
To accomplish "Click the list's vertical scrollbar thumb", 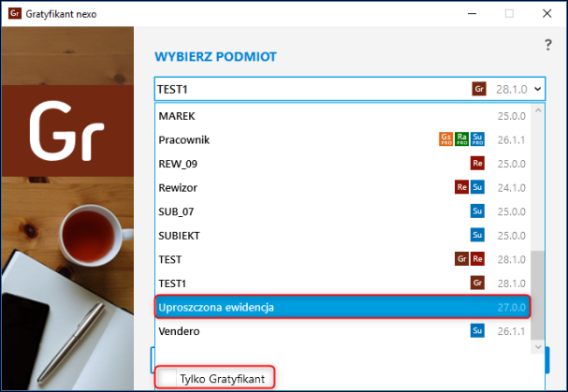I will pyautogui.click(x=538, y=296).
